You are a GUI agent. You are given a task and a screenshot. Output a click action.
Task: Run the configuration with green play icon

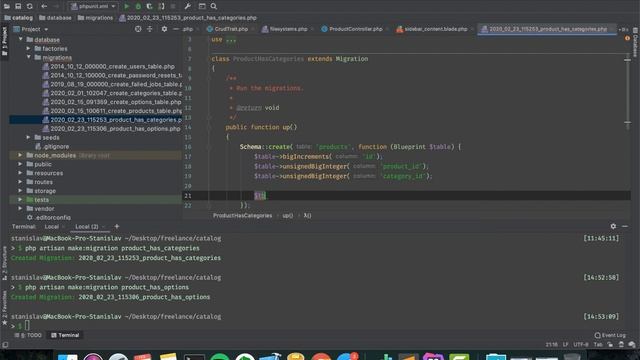(127, 6)
